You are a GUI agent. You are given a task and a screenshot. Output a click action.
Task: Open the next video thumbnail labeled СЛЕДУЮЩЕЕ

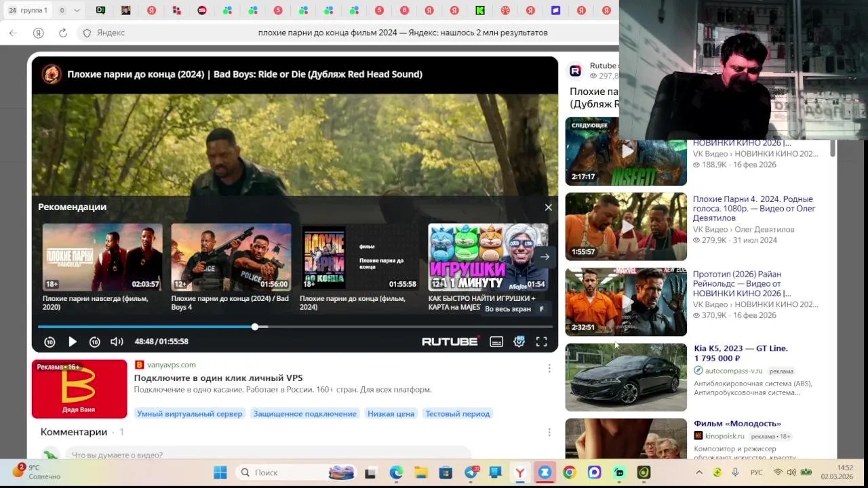626,151
